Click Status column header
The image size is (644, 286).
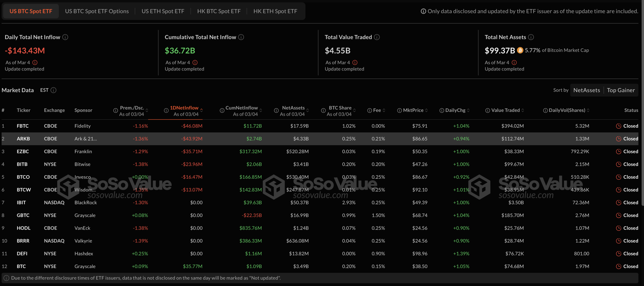click(x=631, y=110)
